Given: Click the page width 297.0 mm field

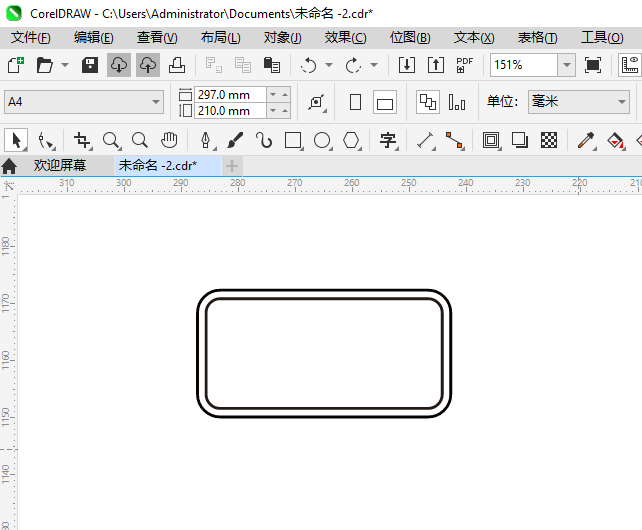Looking at the screenshot, I should point(230,95).
